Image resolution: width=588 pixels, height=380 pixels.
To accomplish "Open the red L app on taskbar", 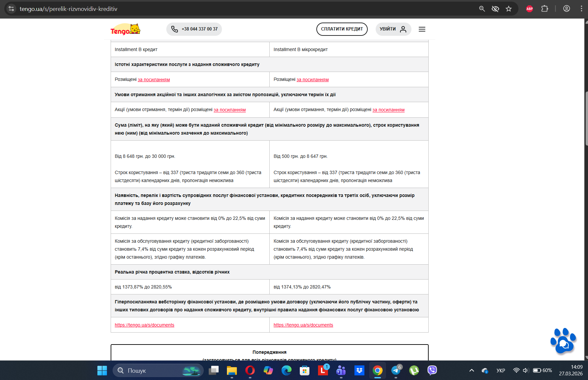I will 323,370.
